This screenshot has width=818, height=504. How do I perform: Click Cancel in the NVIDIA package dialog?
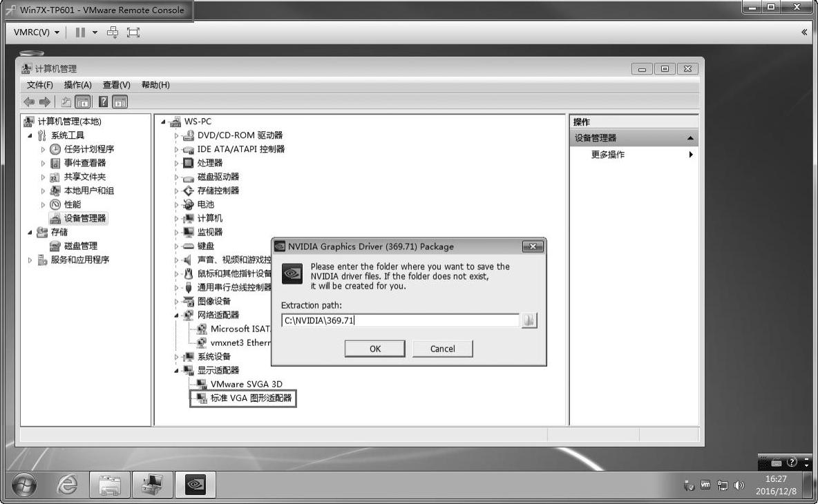coord(442,349)
